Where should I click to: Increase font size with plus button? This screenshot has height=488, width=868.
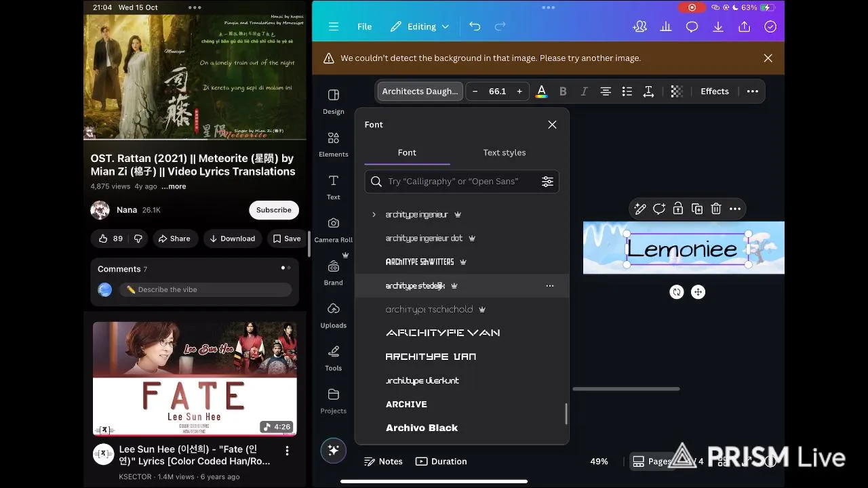coord(519,91)
